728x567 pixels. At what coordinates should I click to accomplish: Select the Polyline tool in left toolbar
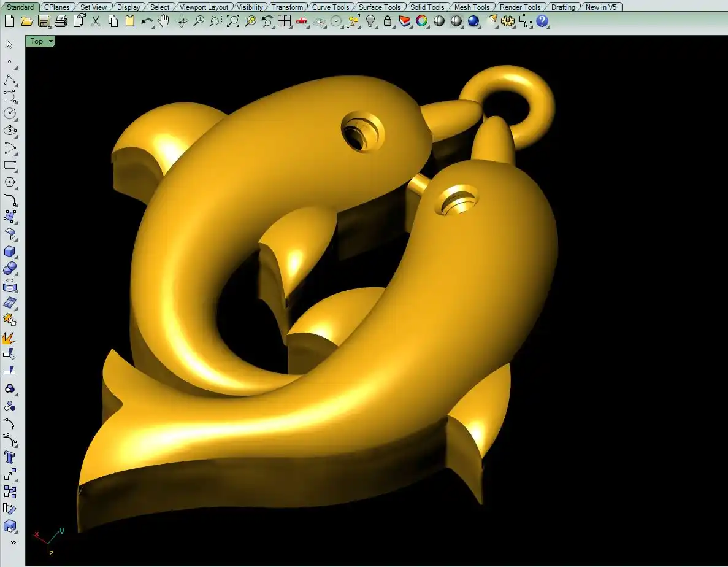tap(10, 80)
